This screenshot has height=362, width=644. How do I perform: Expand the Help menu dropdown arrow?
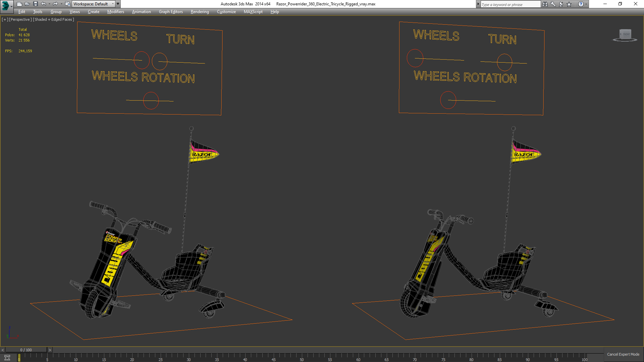tap(586, 4)
